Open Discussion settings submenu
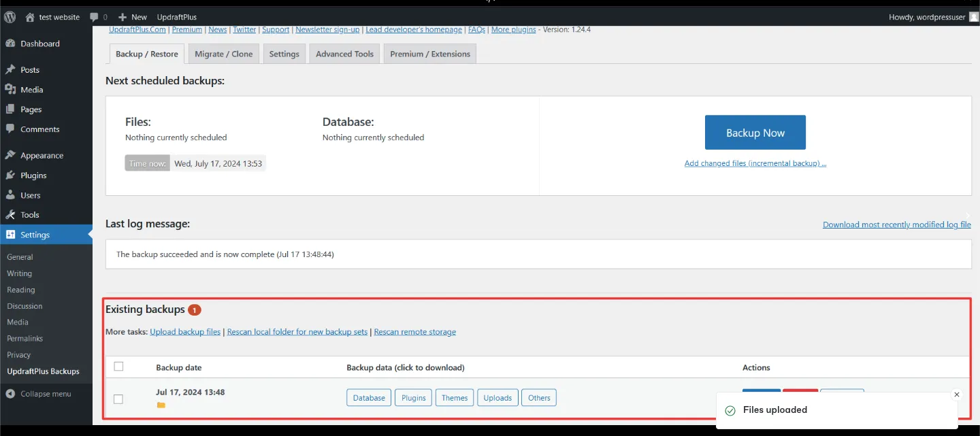980x436 pixels. 24,306
